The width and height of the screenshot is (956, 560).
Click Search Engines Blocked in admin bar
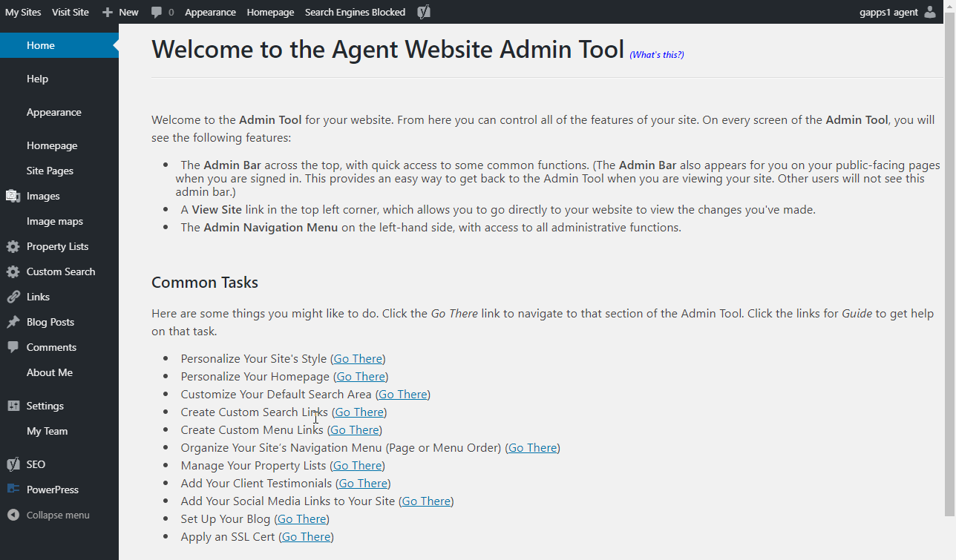point(355,12)
